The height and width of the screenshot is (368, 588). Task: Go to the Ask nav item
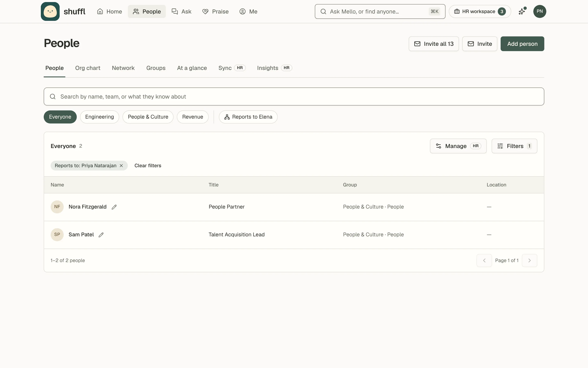182,11
